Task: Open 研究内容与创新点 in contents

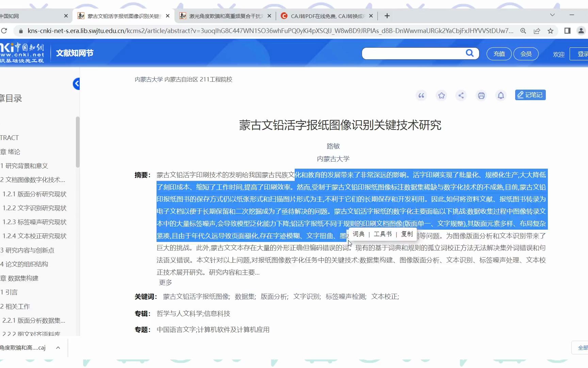Action: [x=27, y=250]
